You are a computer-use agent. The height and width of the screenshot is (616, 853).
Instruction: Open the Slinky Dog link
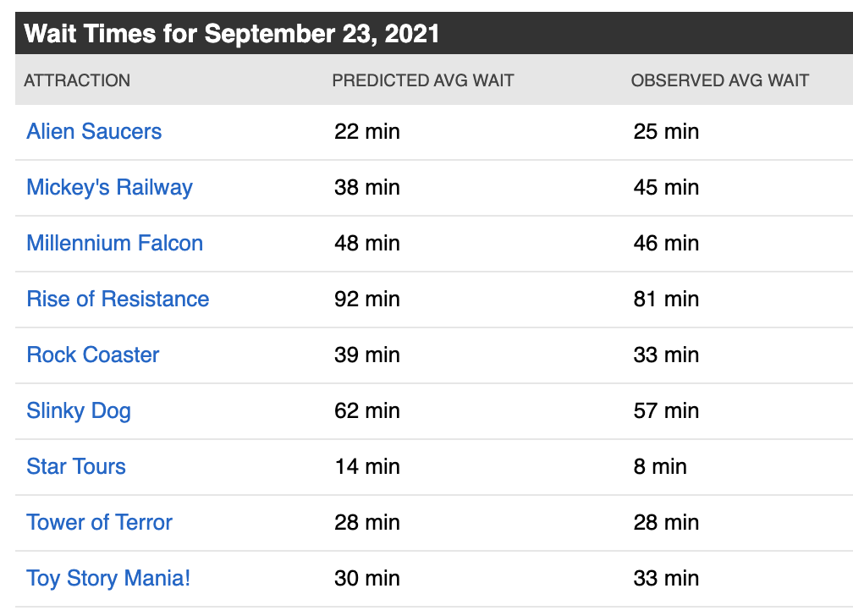click(79, 410)
